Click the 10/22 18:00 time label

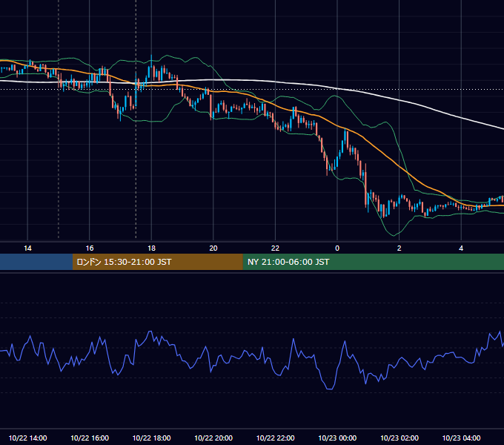[151, 438]
